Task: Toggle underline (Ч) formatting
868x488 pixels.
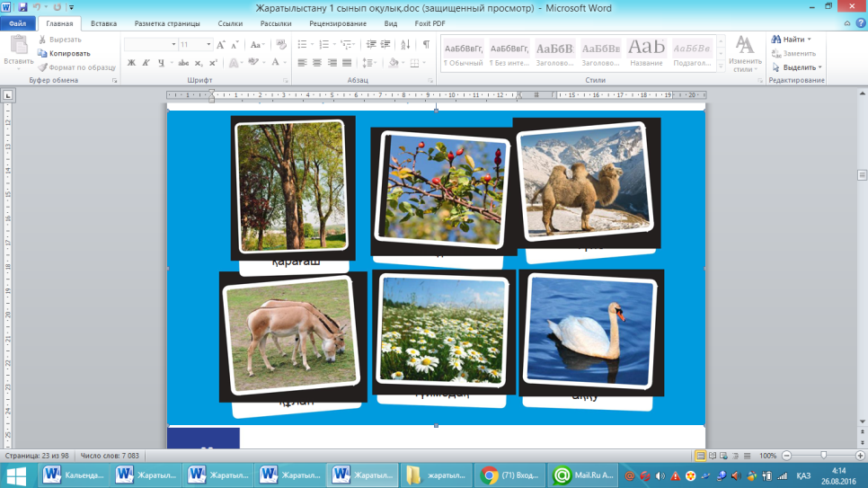Action: tap(161, 63)
